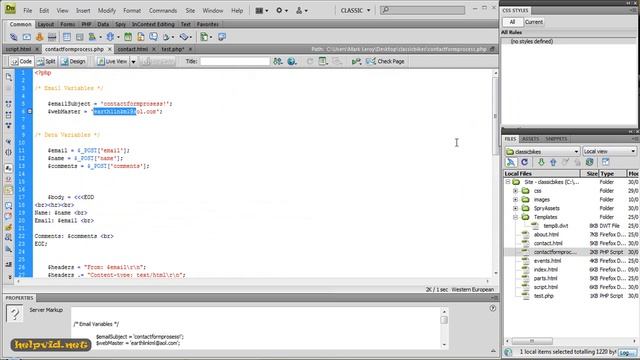Click the Media insert icon
Screen dimensions: 640x360
click(x=110, y=37)
